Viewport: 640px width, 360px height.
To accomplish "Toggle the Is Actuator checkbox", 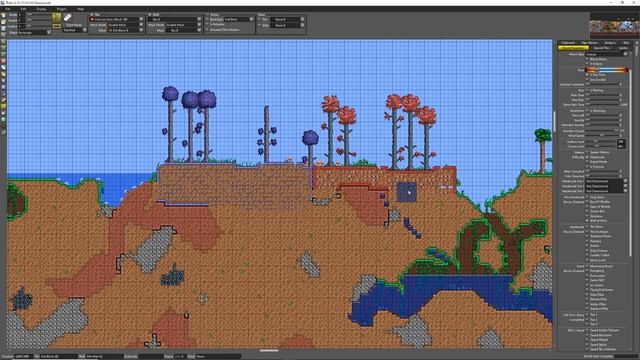I will pyautogui.click(x=208, y=24).
